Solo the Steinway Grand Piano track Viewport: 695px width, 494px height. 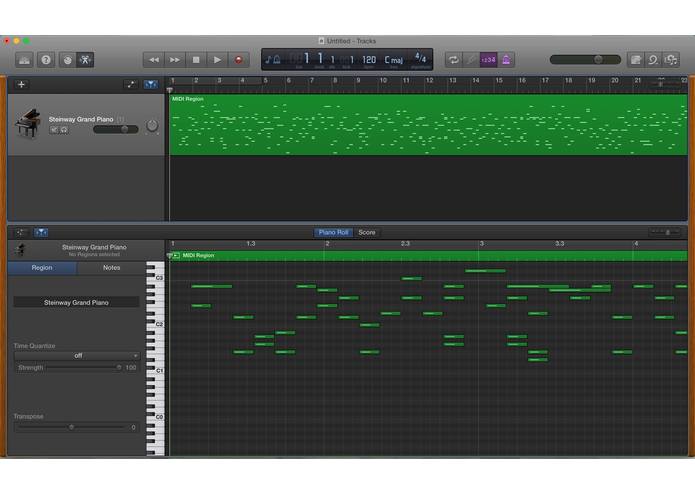point(64,130)
